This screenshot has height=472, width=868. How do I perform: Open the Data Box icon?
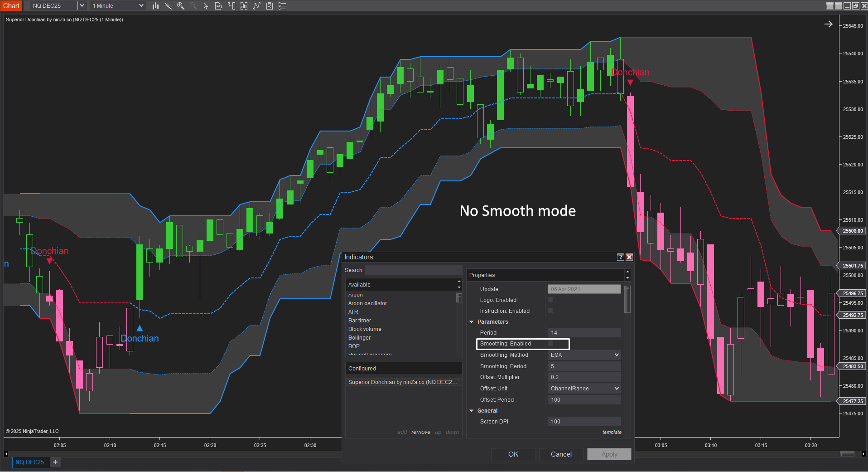click(x=218, y=6)
